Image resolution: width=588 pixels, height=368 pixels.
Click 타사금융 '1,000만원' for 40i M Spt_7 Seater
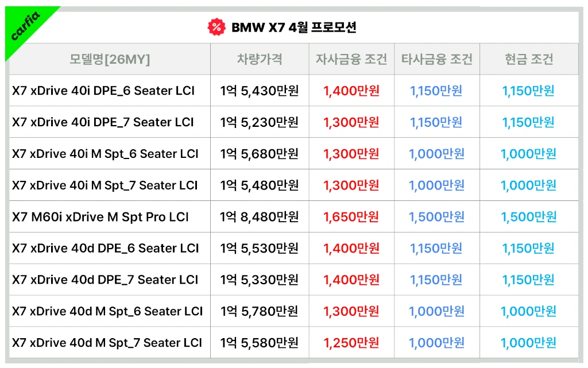436,185
